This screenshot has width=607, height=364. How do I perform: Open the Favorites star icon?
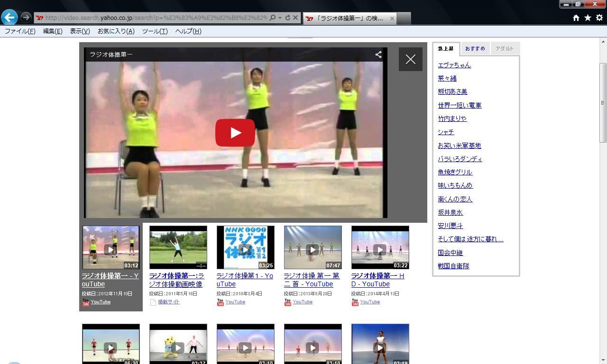pyautogui.click(x=588, y=18)
